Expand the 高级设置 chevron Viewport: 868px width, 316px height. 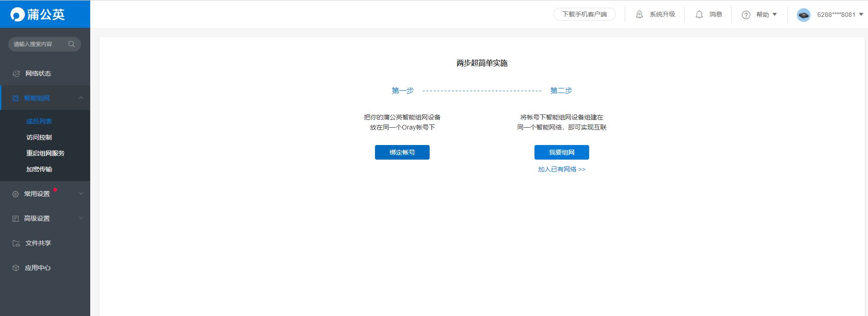pos(81,218)
